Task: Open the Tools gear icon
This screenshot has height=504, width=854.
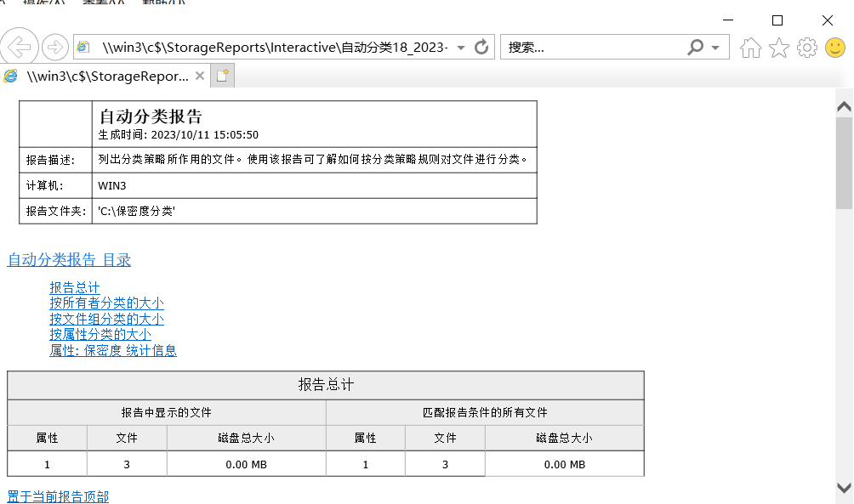Action: pos(807,48)
